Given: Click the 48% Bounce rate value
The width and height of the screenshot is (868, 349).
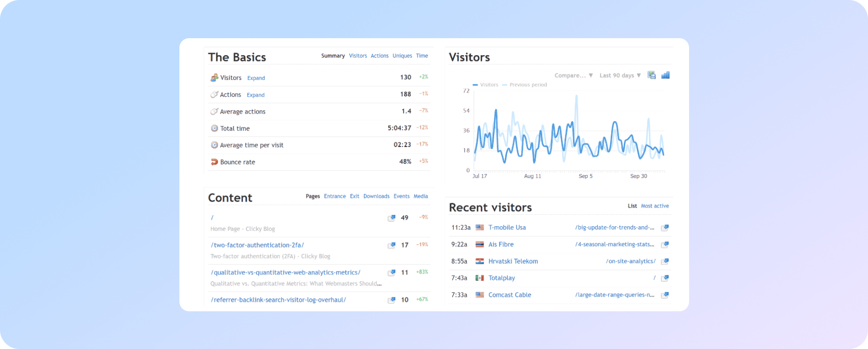Looking at the screenshot, I should [405, 161].
